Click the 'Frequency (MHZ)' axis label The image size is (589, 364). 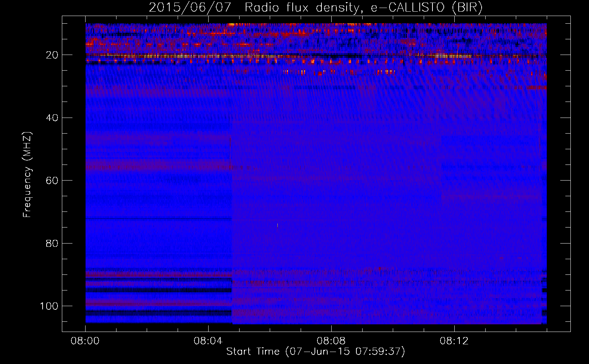(x=27, y=174)
